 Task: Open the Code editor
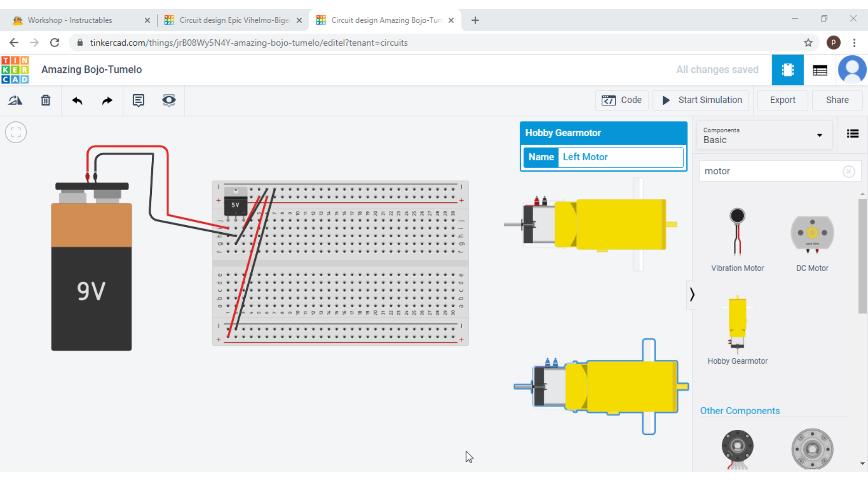tap(622, 100)
